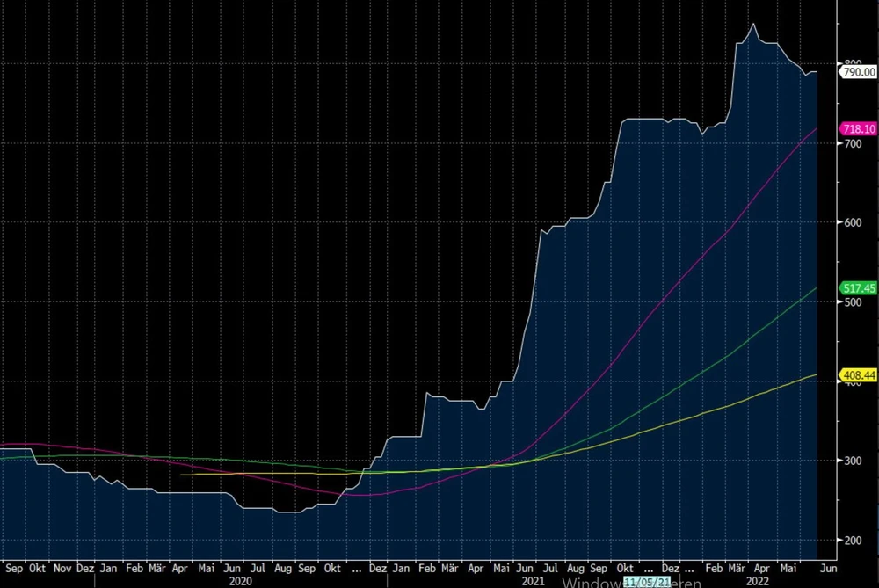This screenshot has width=879, height=588.
Task: Select the green 517.45 value tag
Action: point(858,288)
